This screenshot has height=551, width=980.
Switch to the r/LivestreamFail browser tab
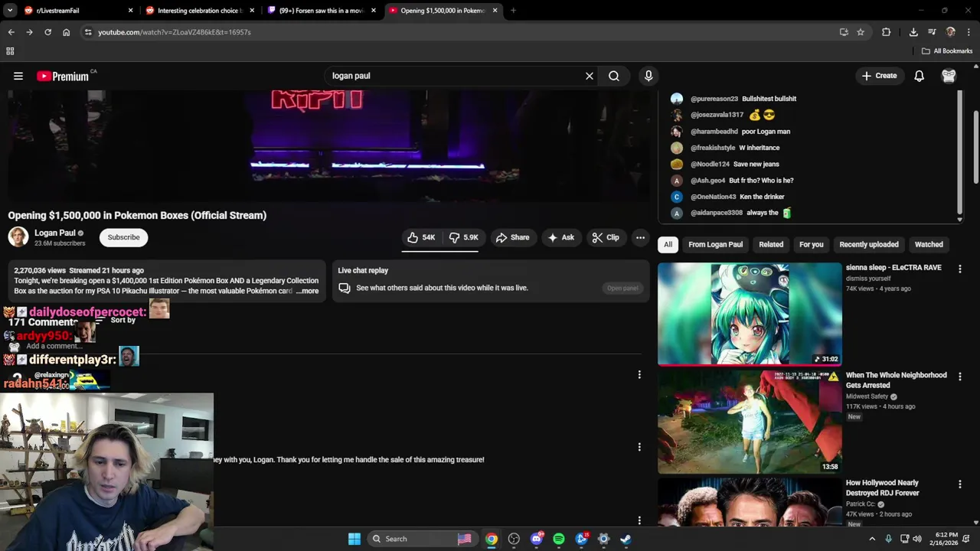click(x=77, y=11)
